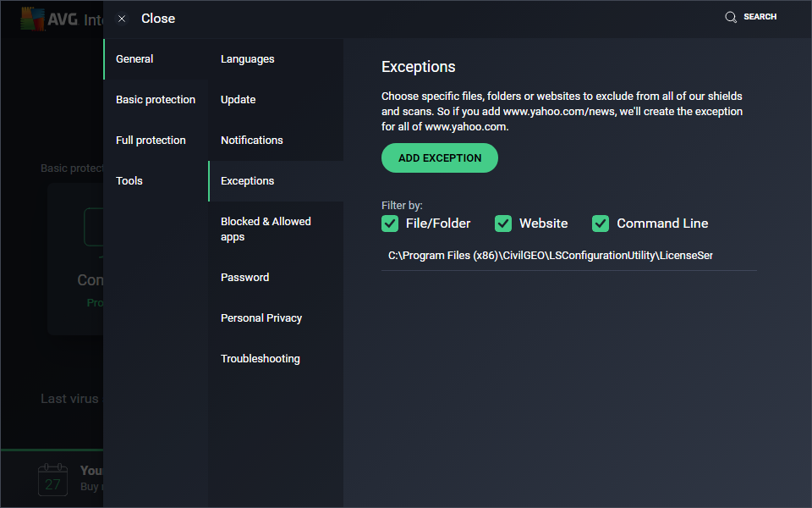This screenshot has width=812, height=508.
Task: Click the ADD EXCEPTION button
Action: [x=440, y=158]
